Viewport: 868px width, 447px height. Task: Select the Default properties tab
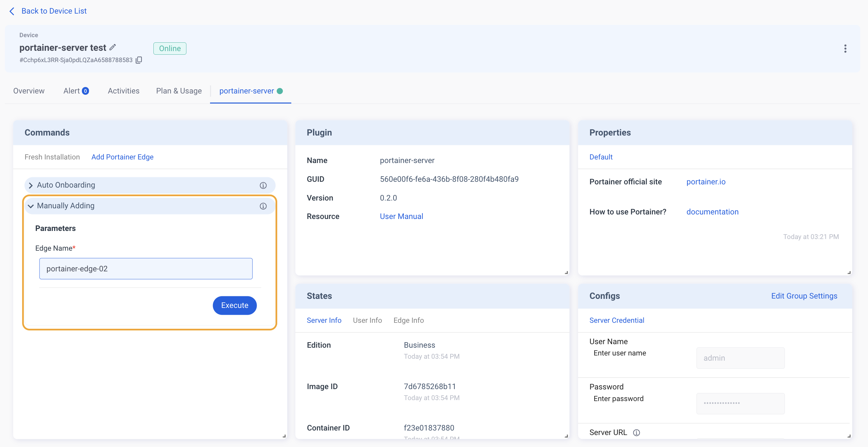pyautogui.click(x=601, y=157)
